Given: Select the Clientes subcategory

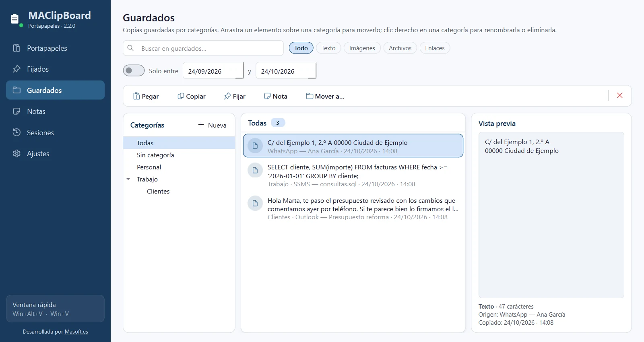Looking at the screenshot, I should tap(179, 191).
